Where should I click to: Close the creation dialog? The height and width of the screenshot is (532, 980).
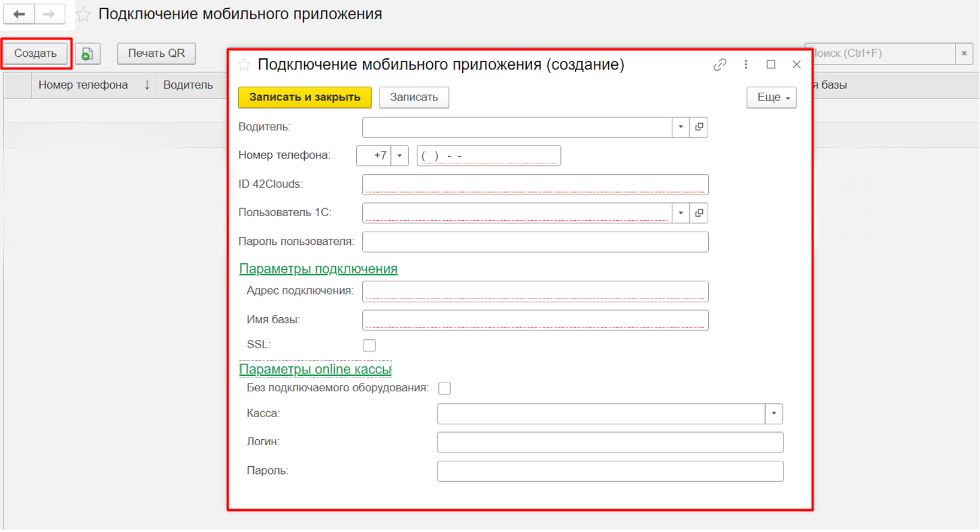(x=796, y=65)
